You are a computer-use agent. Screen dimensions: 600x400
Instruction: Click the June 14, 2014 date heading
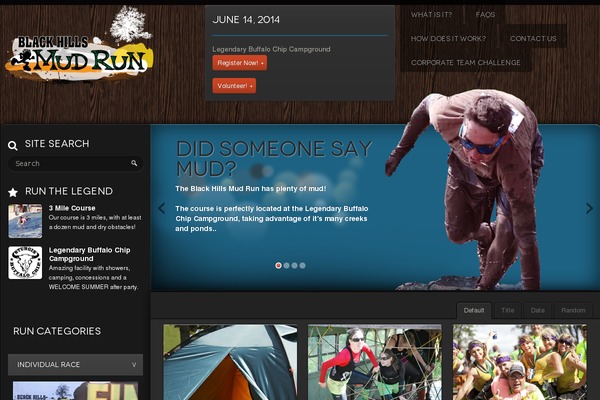(246, 20)
